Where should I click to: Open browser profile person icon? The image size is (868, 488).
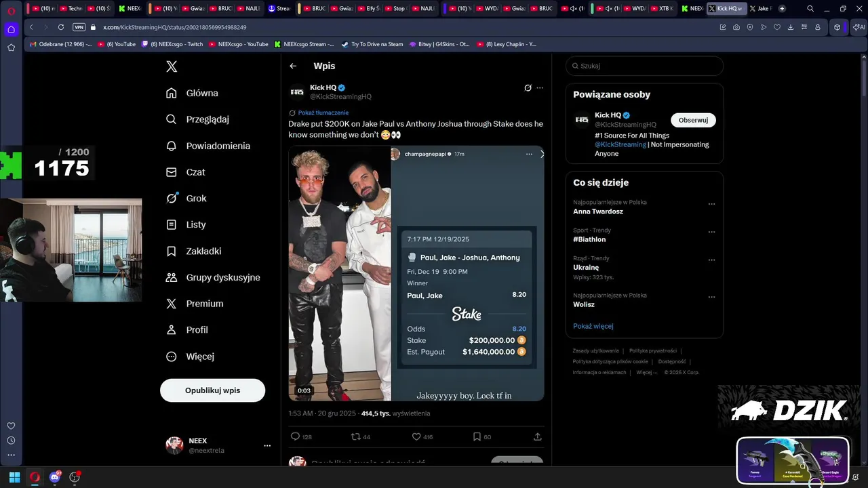click(x=818, y=27)
